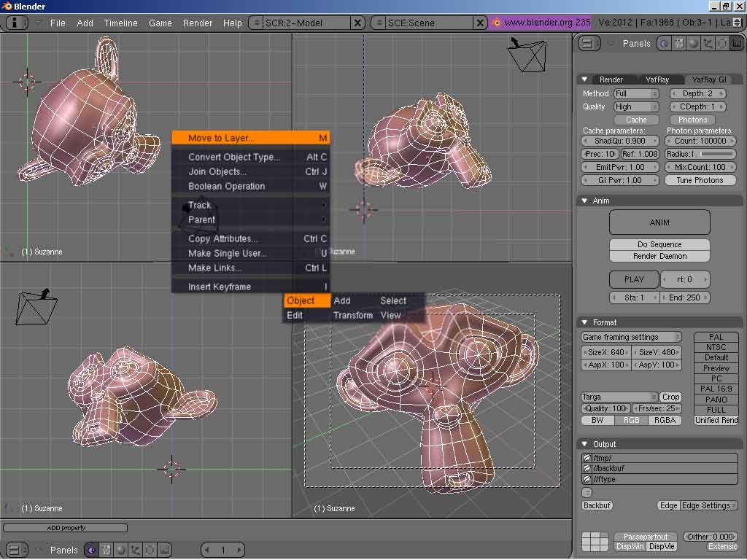Image resolution: width=747 pixels, height=560 pixels.
Task: Click the PLAY button
Action: (x=634, y=279)
